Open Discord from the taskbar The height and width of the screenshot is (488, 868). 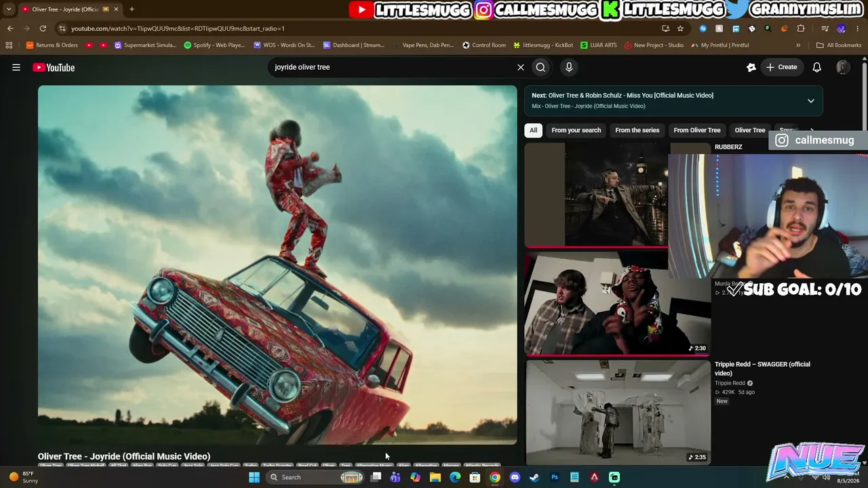click(515, 477)
